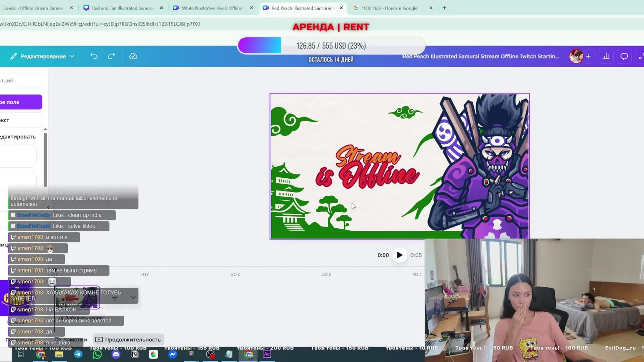Open the Продолжительность button

coord(128,340)
